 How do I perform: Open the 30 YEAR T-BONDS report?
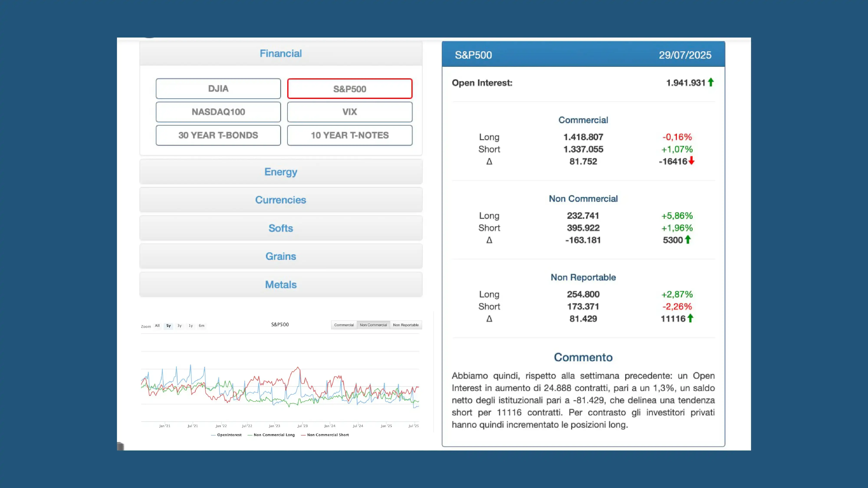point(218,135)
